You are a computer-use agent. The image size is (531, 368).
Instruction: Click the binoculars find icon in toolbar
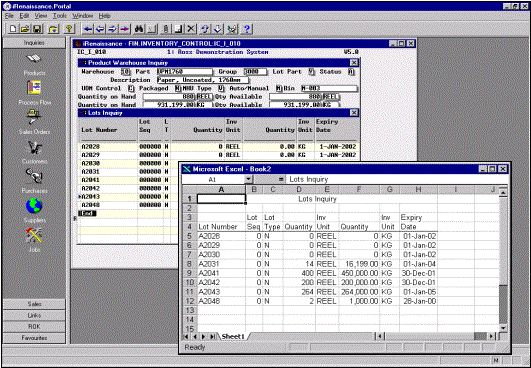coord(139,29)
